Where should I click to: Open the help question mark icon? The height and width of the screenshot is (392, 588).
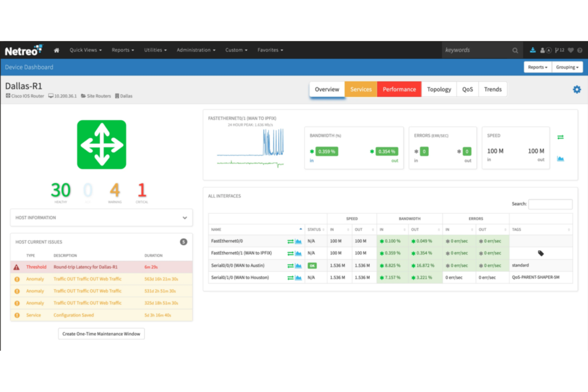(x=580, y=50)
